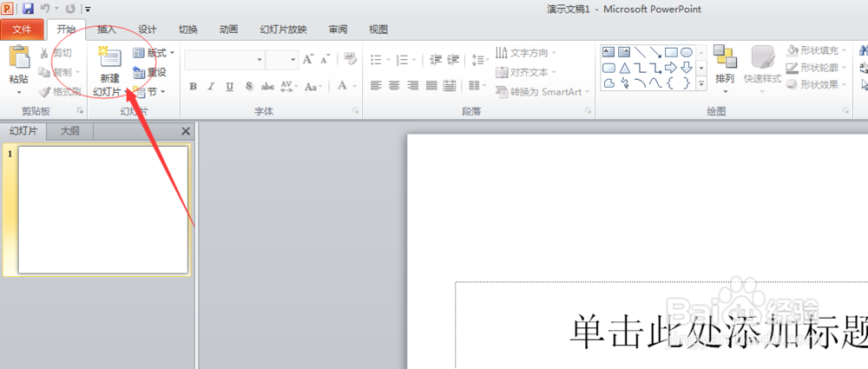The height and width of the screenshot is (369, 868).
Task: Click the Arrange (排列) button
Action: 725,69
